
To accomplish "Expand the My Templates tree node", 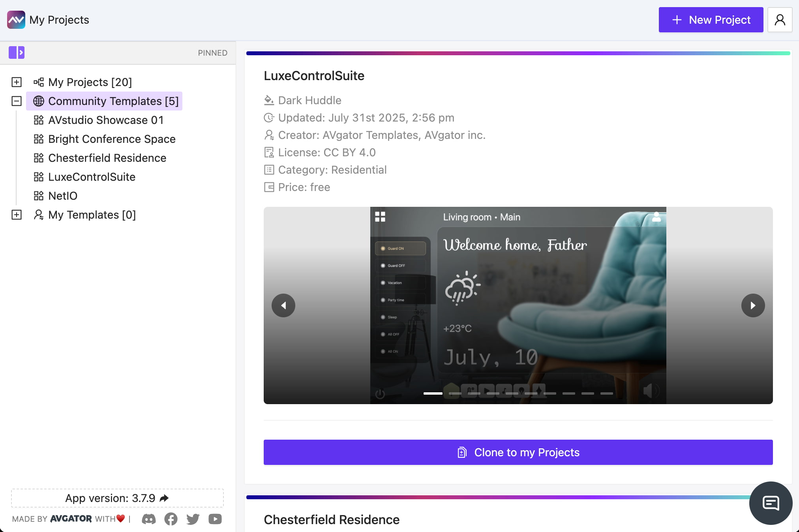I will [x=17, y=215].
